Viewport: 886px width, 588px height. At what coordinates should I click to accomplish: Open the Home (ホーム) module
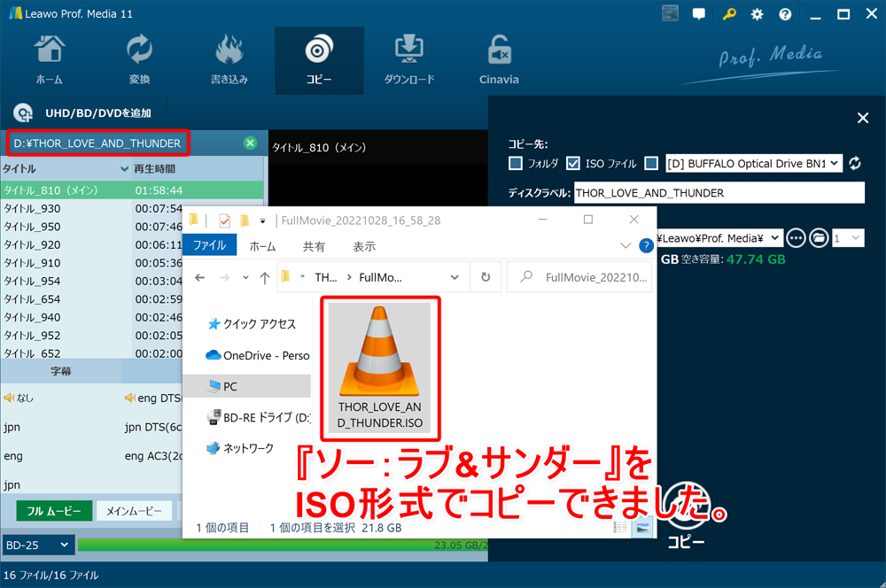point(49,60)
